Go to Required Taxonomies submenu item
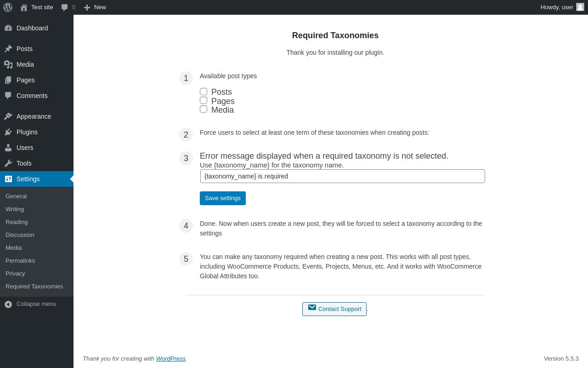This screenshot has width=588, height=368. point(34,286)
